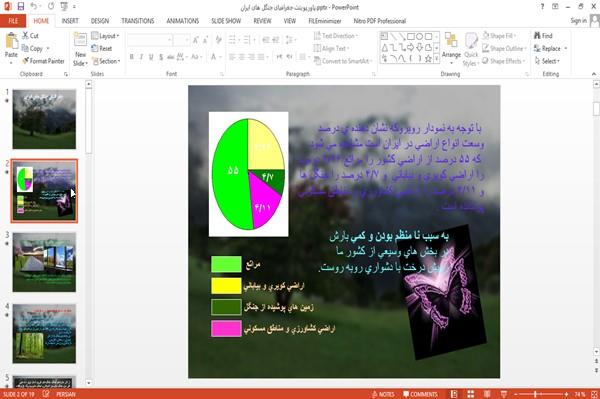Open Quick Styles gallery

point(471,49)
